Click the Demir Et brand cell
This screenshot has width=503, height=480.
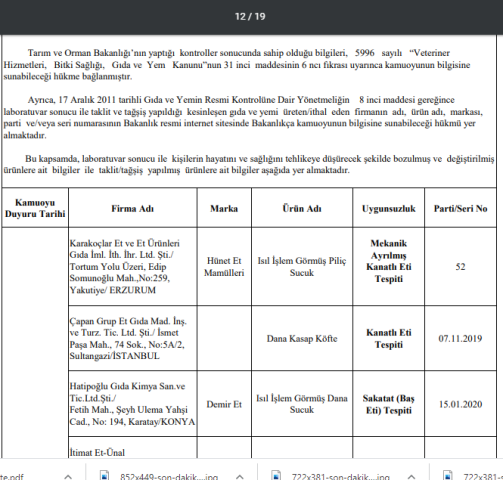coord(224,404)
